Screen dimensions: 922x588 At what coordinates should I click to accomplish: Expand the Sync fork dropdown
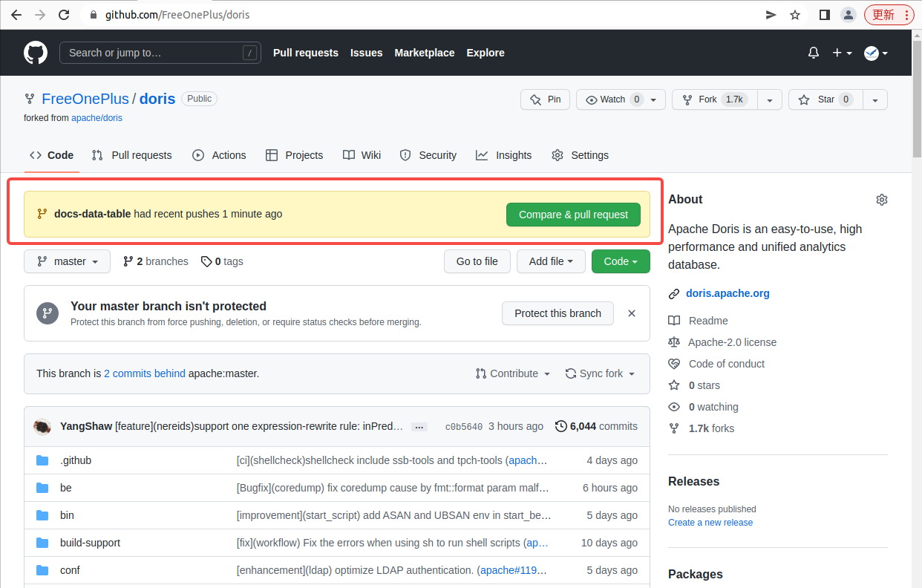click(600, 373)
